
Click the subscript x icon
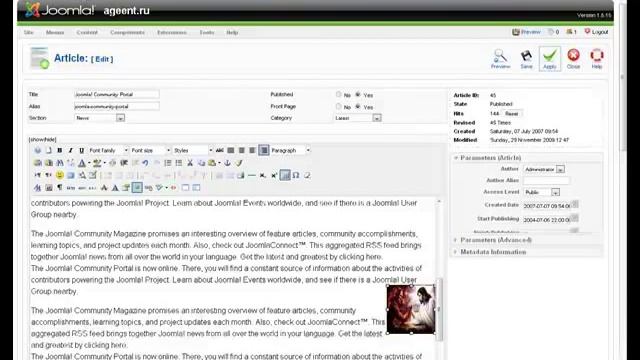(263, 176)
